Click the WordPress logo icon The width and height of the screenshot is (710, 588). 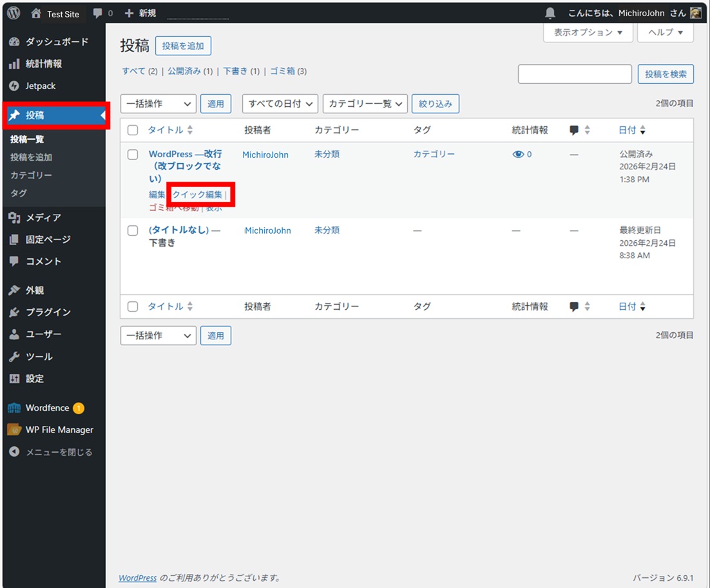pos(14,13)
